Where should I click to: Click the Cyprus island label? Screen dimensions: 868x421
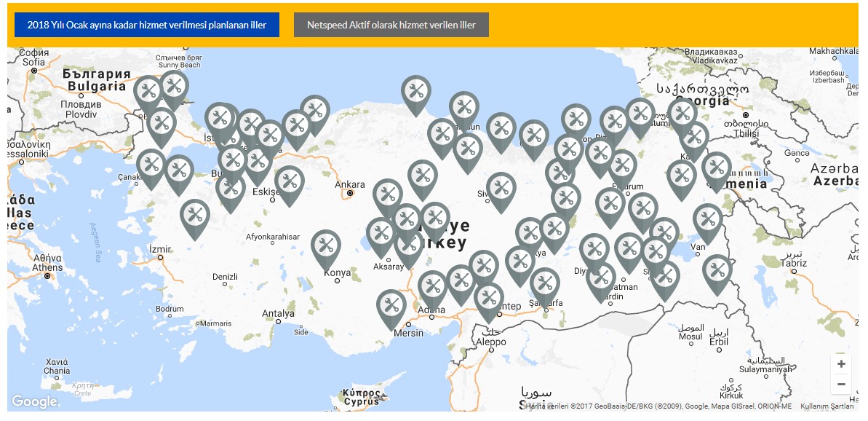pos(361,401)
